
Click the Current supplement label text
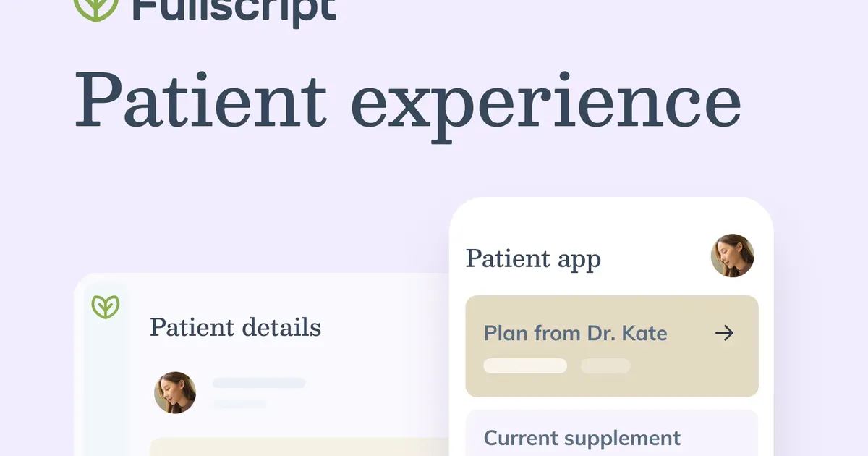[x=582, y=438]
